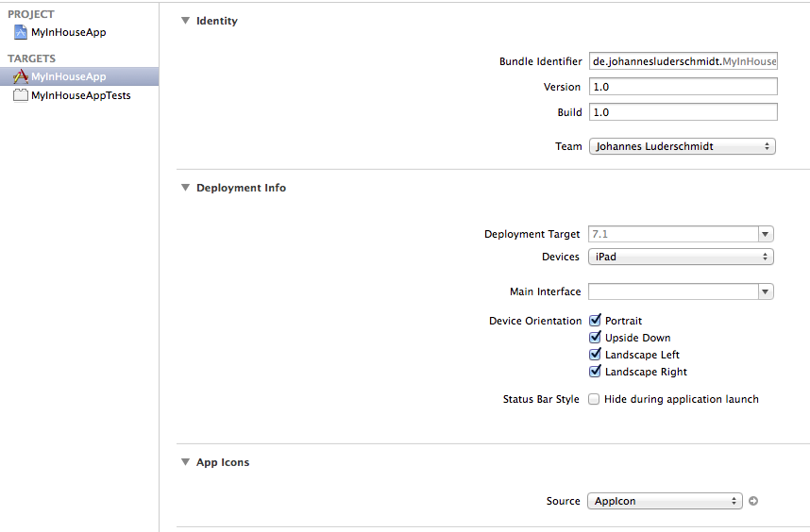Collapse the Identity section triangle
The height and width of the screenshot is (532, 810).
coord(185,21)
